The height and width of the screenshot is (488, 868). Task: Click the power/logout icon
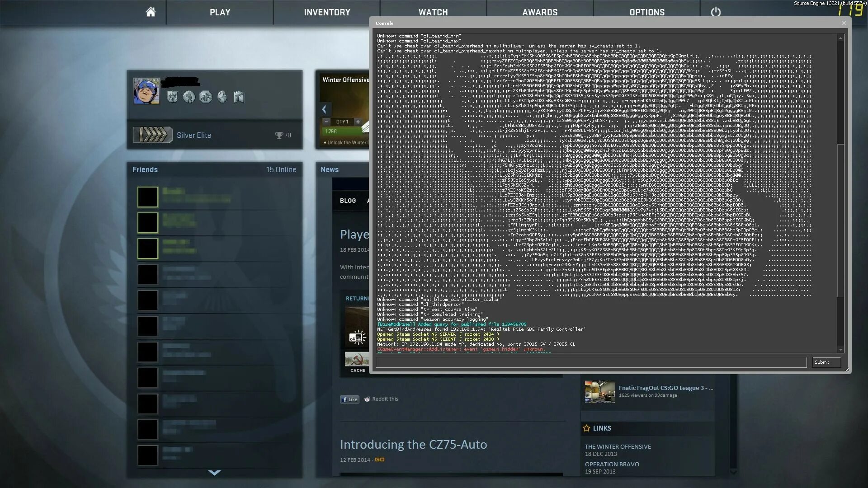pyautogui.click(x=715, y=11)
